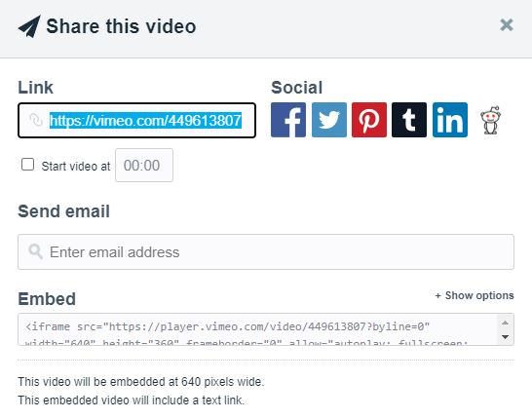Click embed code scroll up arrow
This screenshot has height=419, width=532.
point(505,323)
